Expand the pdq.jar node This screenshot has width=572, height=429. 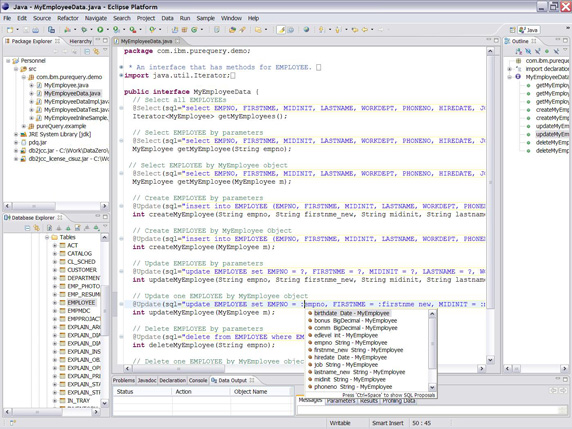pos(16,142)
